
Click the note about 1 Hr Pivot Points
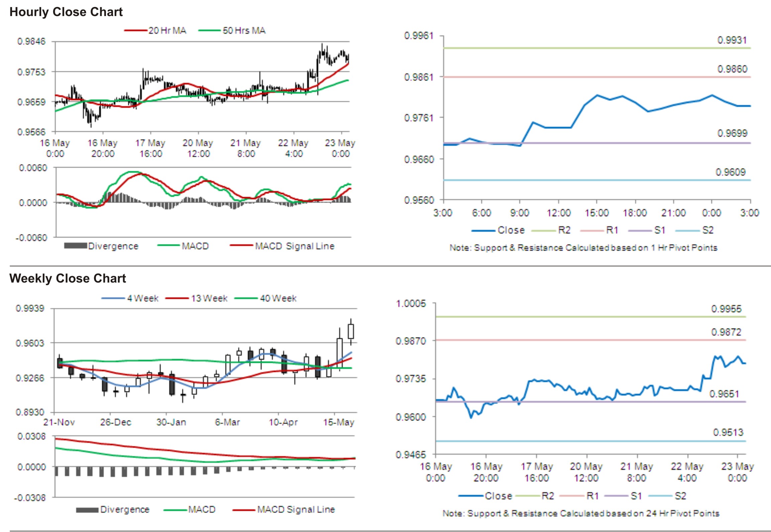[583, 248]
